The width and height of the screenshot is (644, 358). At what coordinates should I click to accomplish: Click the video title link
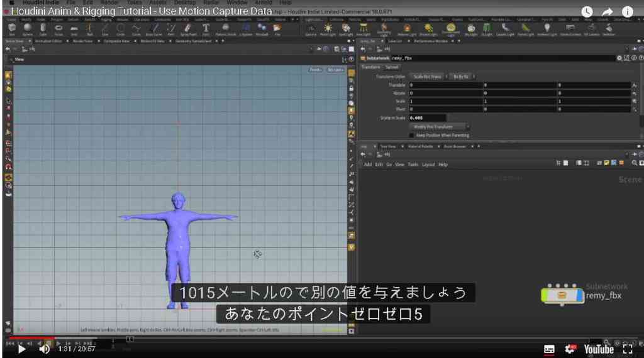click(x=142, y=11)
